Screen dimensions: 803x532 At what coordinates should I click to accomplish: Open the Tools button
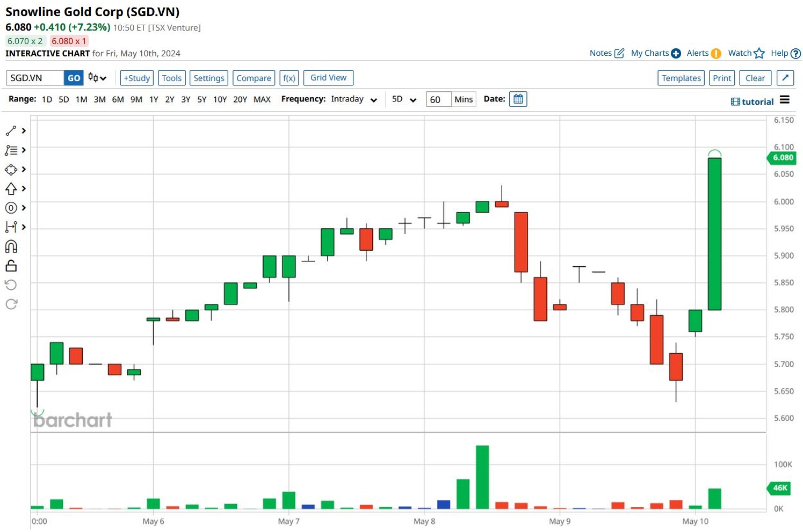pos(172,78)
